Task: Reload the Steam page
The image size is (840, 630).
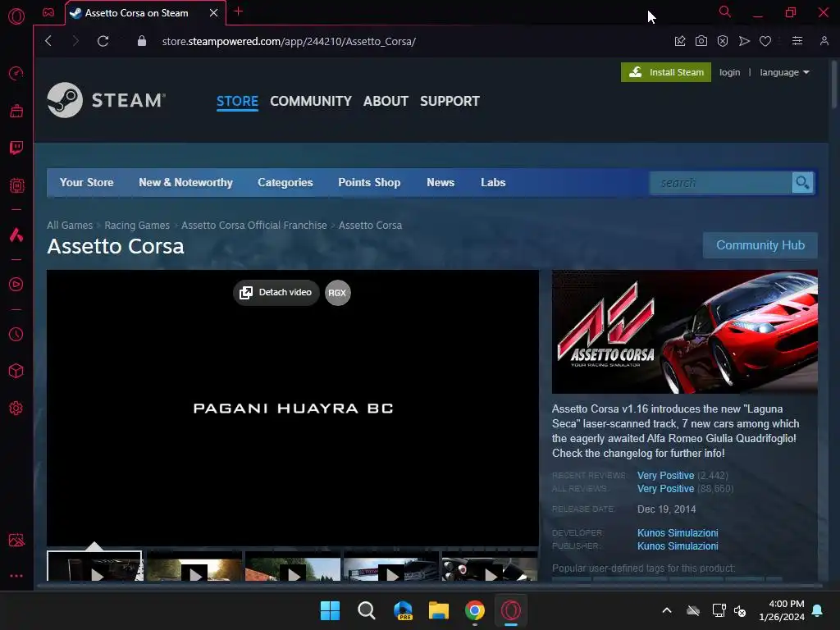Action: click(x=103, y=41)
